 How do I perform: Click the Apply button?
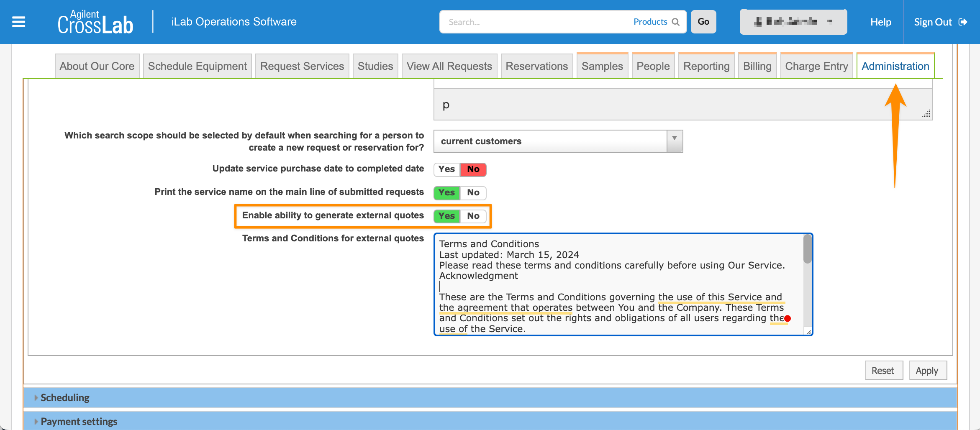(927, 371)
